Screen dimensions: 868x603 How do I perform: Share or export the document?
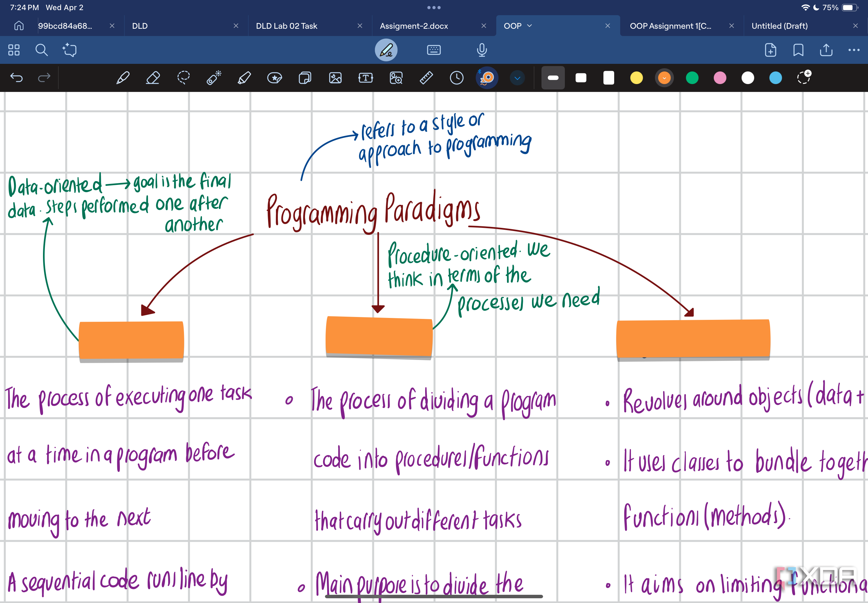coord(826,50)
